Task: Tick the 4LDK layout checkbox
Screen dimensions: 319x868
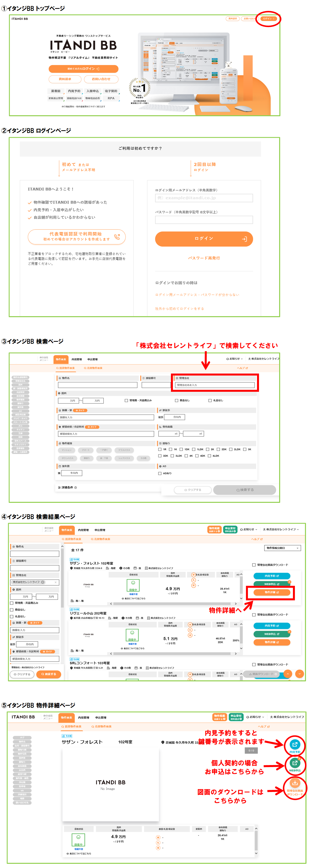Action: (209, 456)
